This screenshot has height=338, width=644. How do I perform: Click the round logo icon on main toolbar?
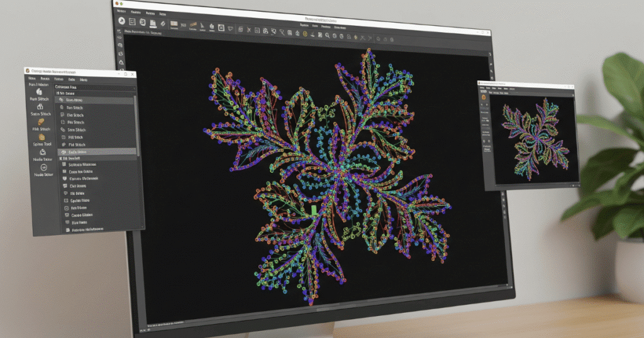point(121,21)
